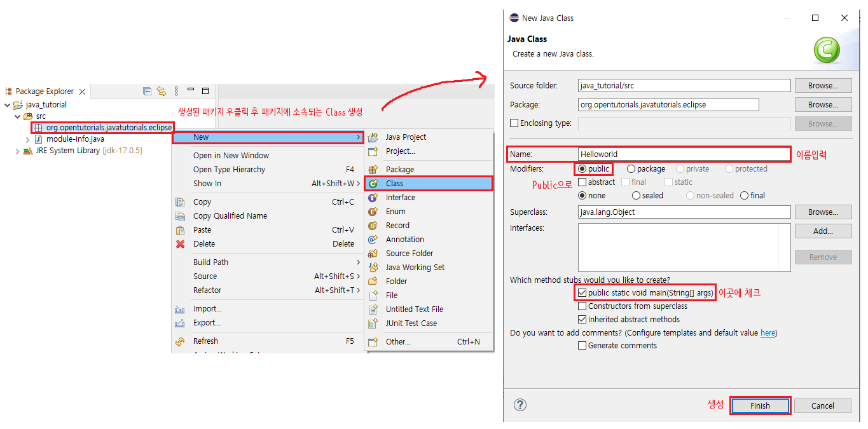Click the Finish button

click(760, 406)
